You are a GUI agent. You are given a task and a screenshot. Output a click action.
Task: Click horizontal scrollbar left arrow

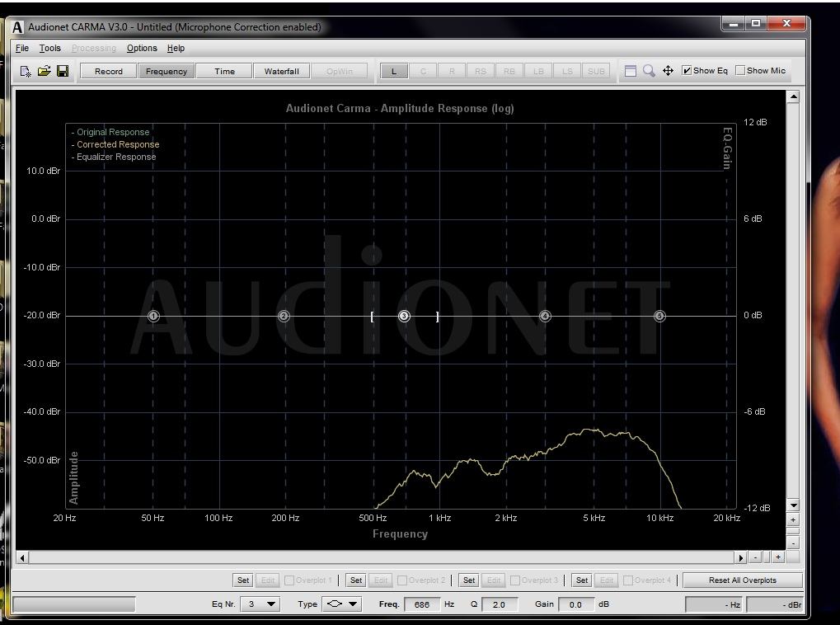pos(22,558)
